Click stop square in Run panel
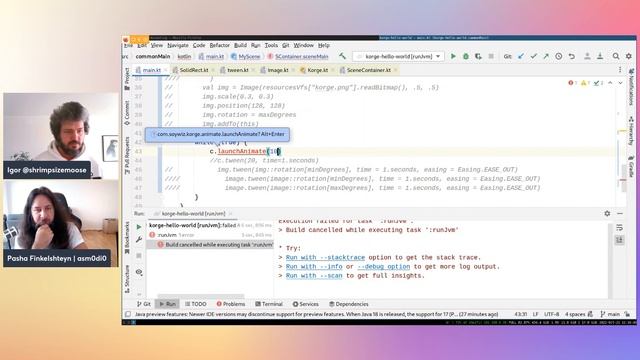640x360 pixels. 139,256
